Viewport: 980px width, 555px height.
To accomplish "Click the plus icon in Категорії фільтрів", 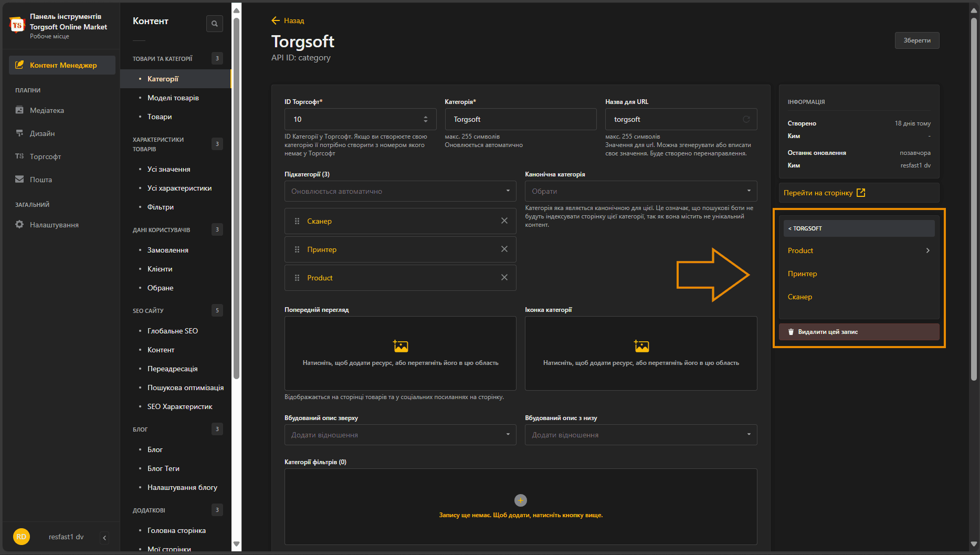I will (521, 500).
